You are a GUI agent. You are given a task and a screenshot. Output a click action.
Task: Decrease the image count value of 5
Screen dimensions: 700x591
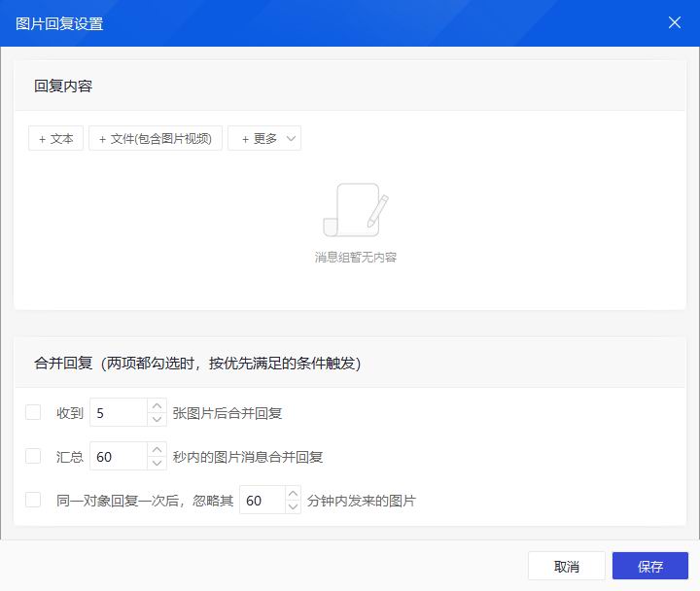(157, 419)
